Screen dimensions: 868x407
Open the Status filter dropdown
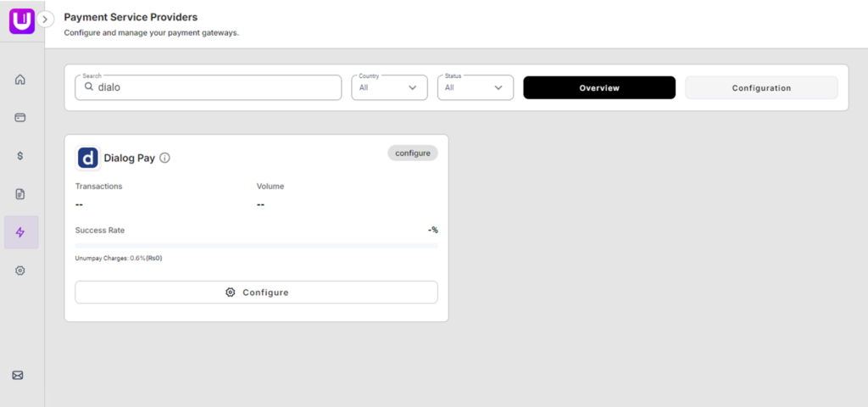click(475, 87)
